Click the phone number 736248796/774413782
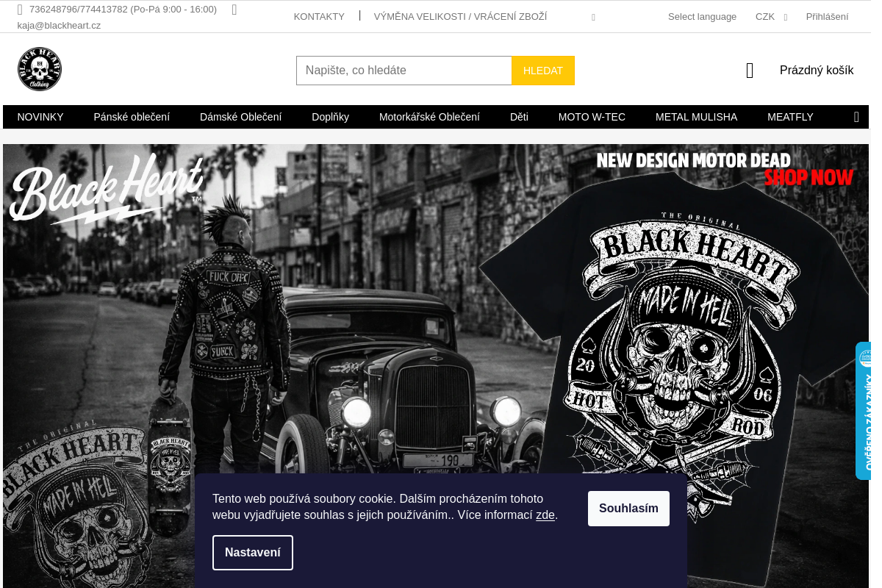This screenshot has height=588, width=882. point(79,10)
